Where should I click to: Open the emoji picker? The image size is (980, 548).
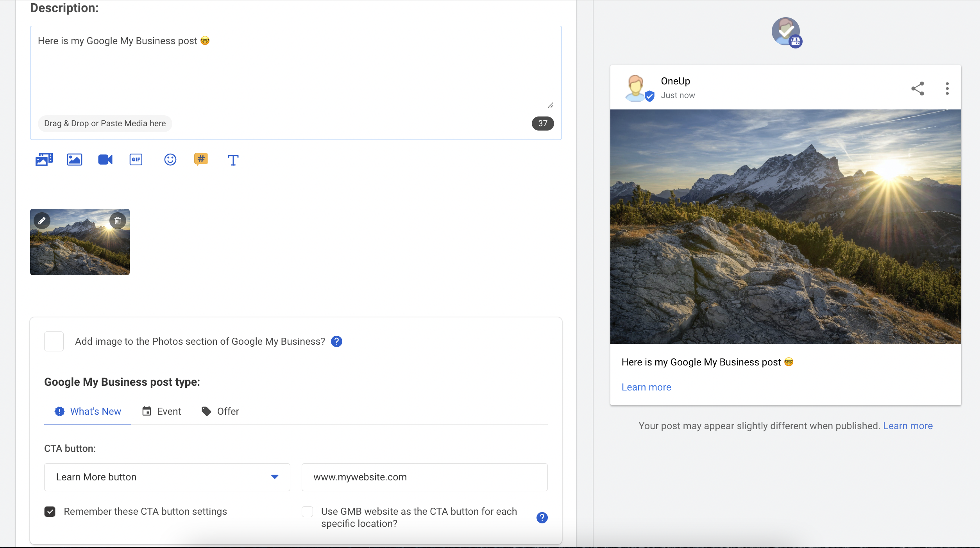tap(170, 159)
